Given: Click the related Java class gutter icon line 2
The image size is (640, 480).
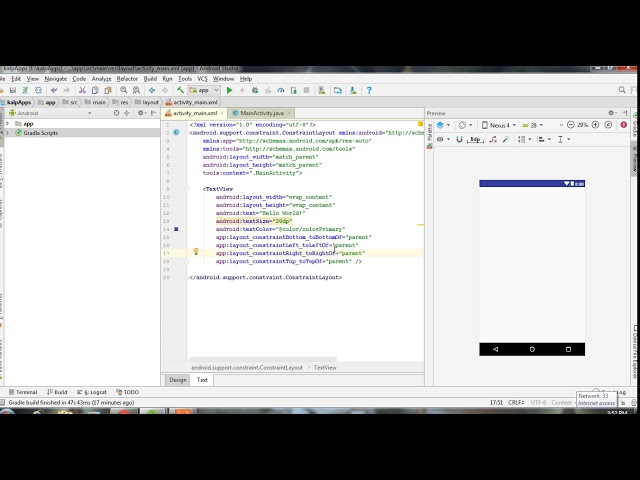Looking at the screenshot, I should coord(176,132).
